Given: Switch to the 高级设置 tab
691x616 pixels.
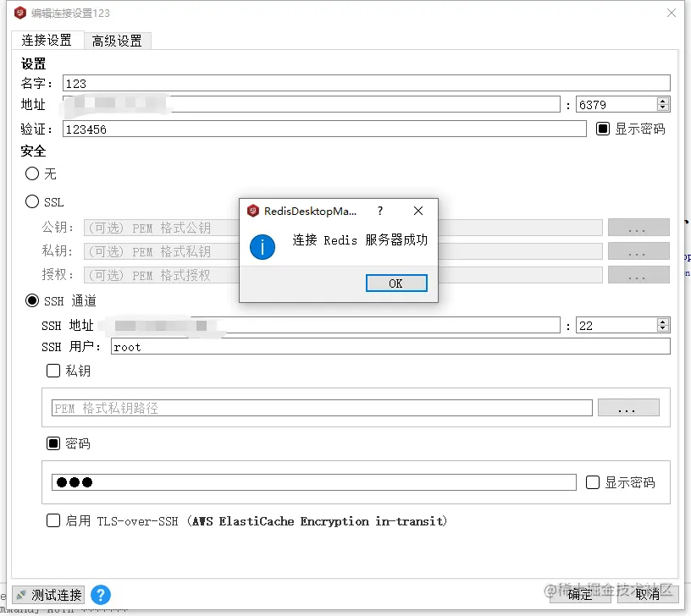Looking at the screenshot, I should click(x=118, y=40).
